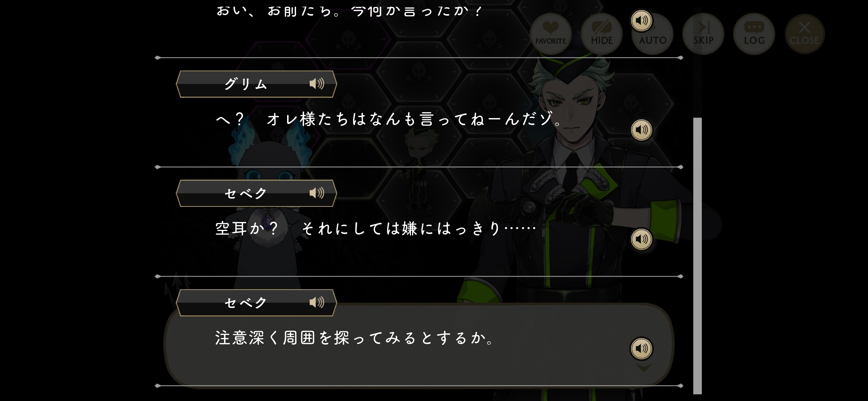868x401 pixels.
Task: Select the lowest セベク name plate
Action: pos(256,303)
